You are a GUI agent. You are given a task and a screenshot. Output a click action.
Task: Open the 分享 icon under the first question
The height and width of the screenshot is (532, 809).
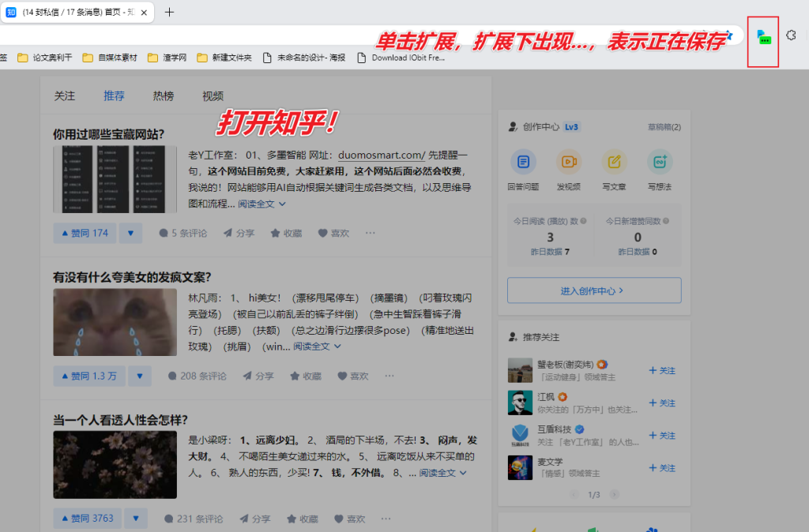(239, 234)
